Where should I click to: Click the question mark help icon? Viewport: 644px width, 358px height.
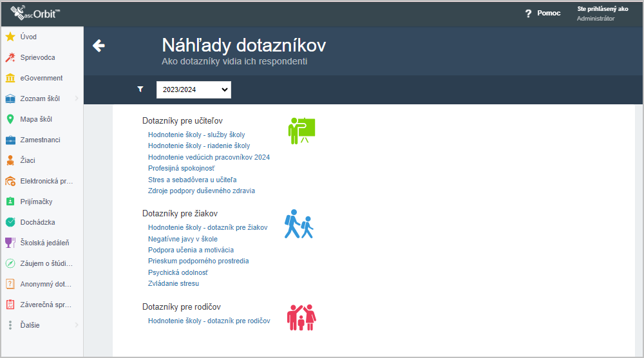528,14
